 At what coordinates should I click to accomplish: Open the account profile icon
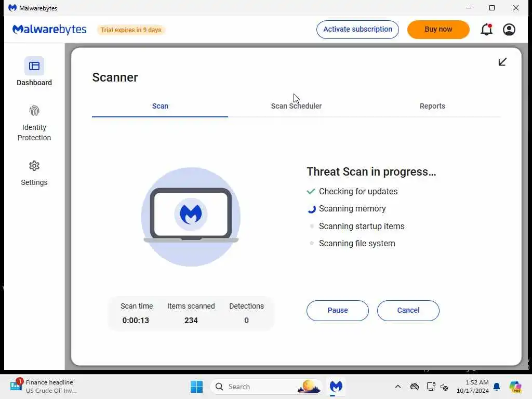tap(509, 30)
